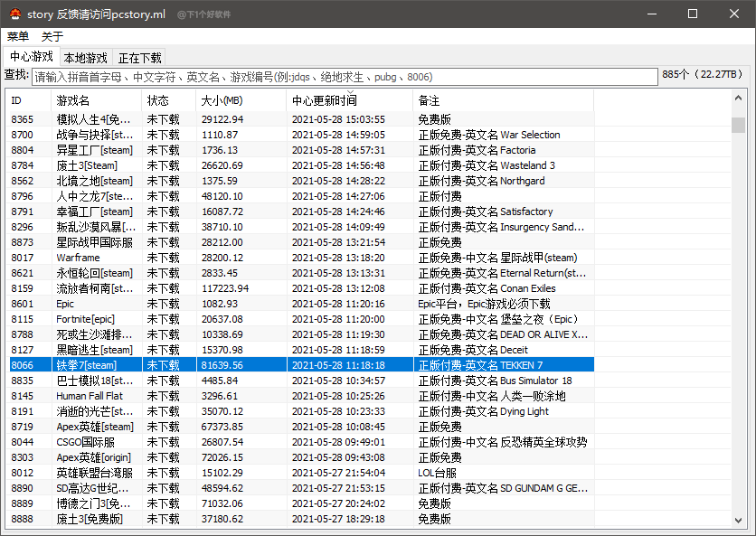Image resolution: width=756 pixels, height=536 pixels.
Task: Click the 状态 column header
Action: coord(167,100)
